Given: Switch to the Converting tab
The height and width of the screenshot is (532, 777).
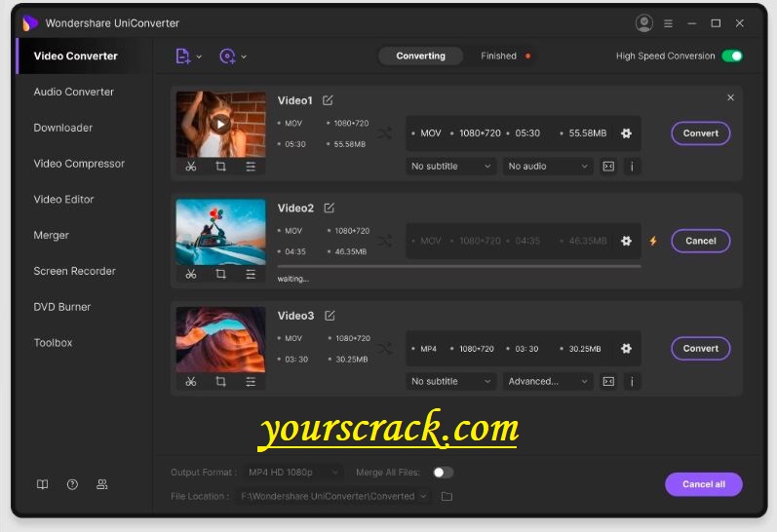Looking at the screenshot, I should tap(421, 56).
